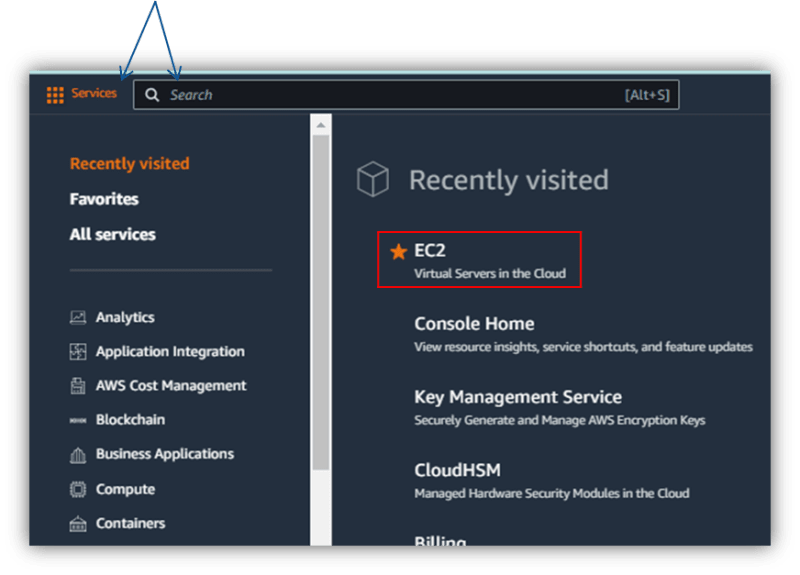Open the CloudHSM service
Image resolution: width=800 pixels, height=575 pixels.
click(457, 470)
